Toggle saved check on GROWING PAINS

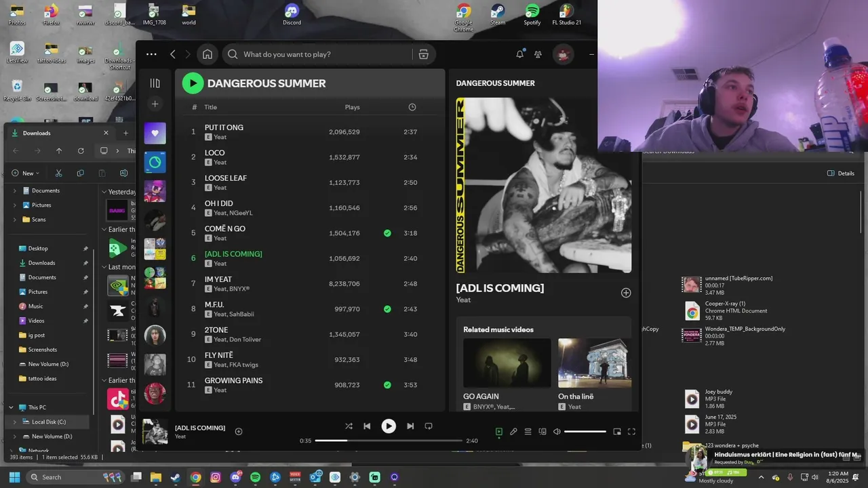[387, 385]
